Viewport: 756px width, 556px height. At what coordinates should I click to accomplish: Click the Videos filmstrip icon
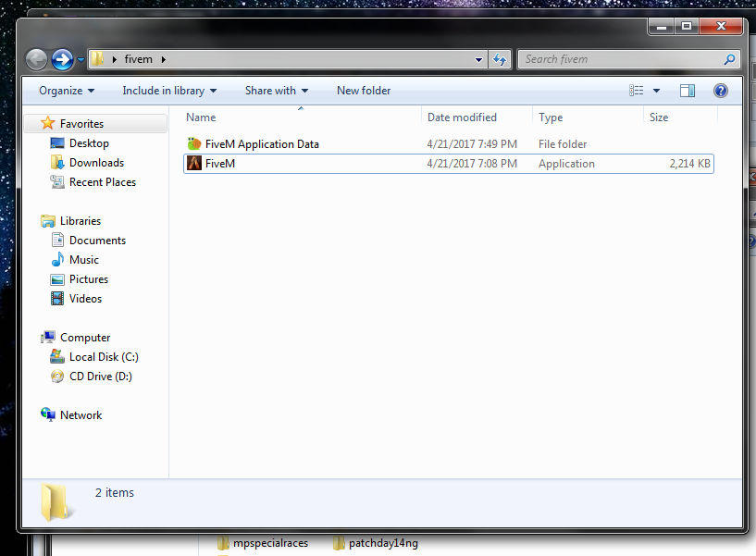coord(57,299)
